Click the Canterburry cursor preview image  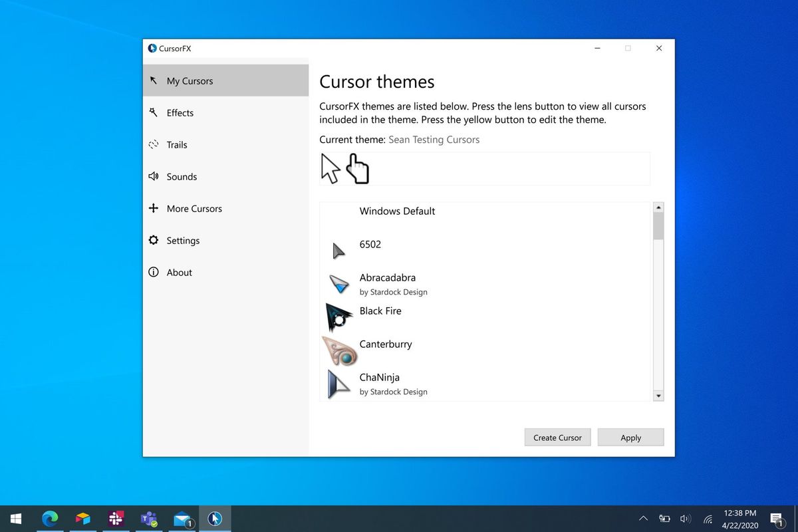[x=338, y=350]
